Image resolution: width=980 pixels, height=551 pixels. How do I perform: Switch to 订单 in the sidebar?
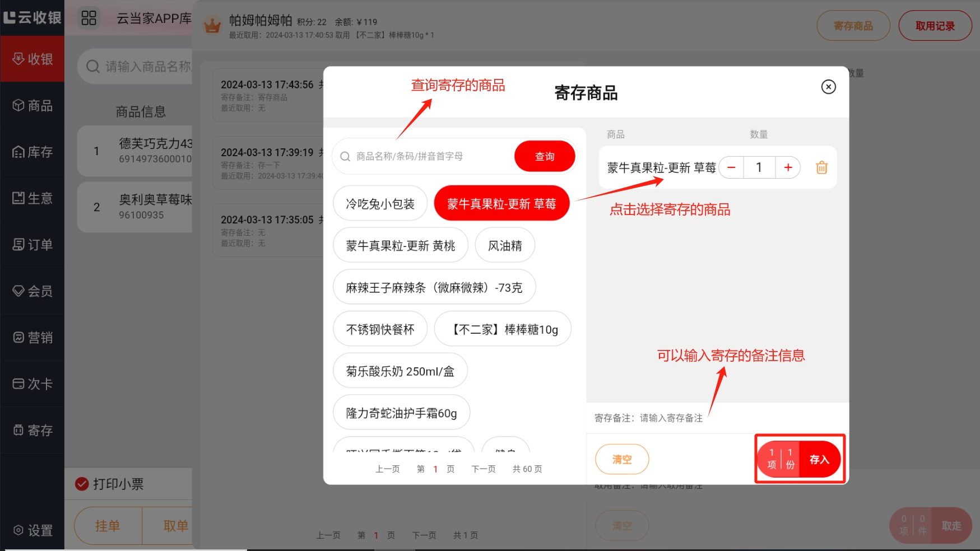(x=32, y=245)
